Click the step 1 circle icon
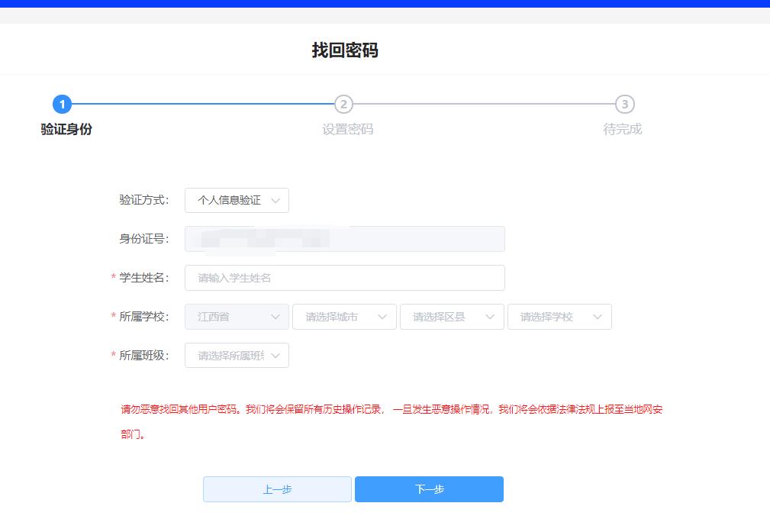This screenshot has height=532, width=770. 62,105
